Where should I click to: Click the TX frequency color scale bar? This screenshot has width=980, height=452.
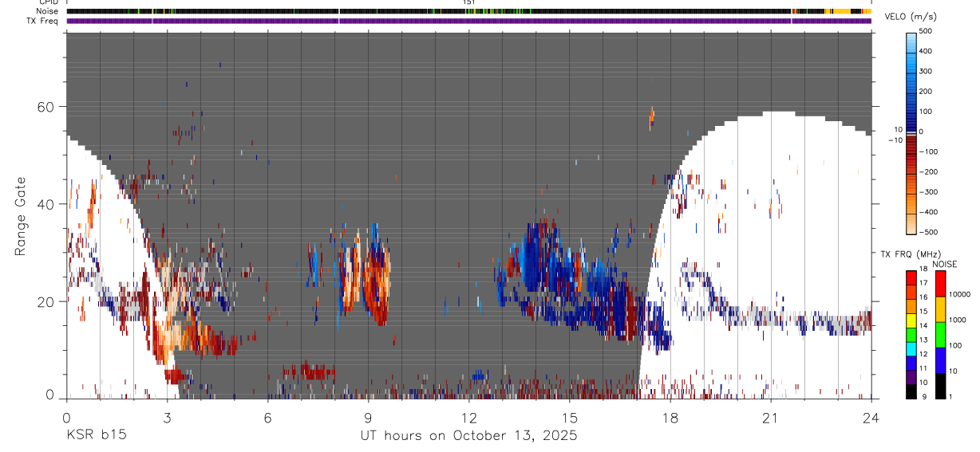coord(911,334)
